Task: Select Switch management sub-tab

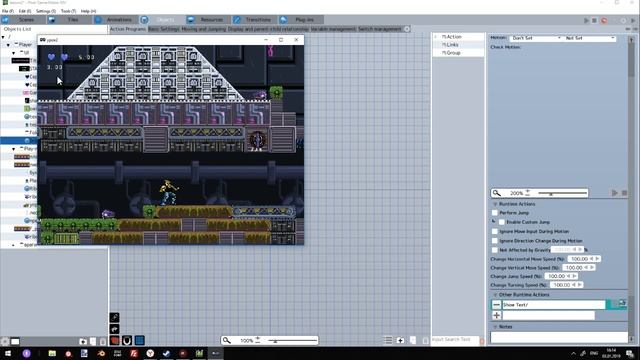Action: (380, 29)
